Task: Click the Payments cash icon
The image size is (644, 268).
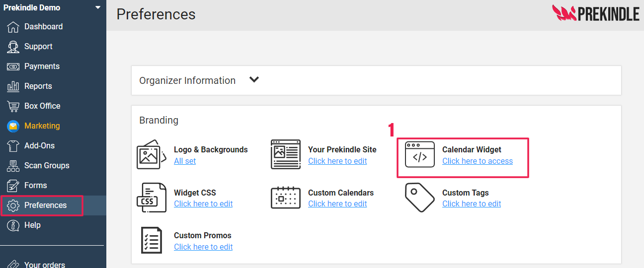Action: tap(13, 67)
